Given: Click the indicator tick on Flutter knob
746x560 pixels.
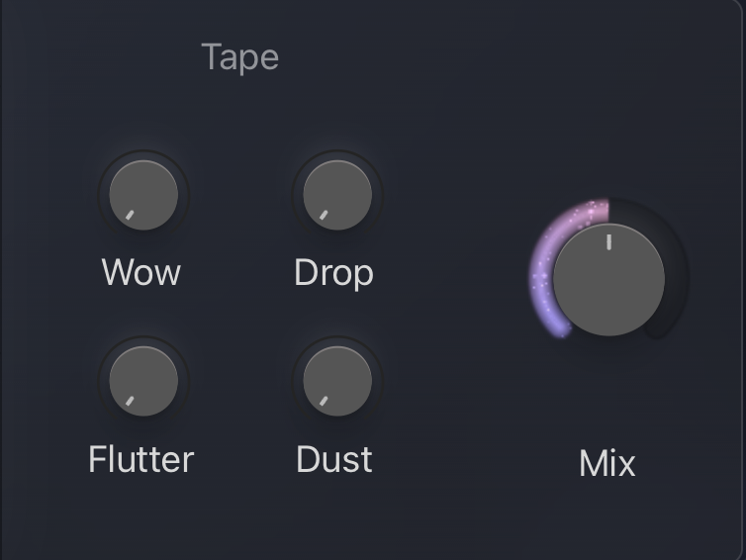Looking at the screenshot, I should (128, 400).
